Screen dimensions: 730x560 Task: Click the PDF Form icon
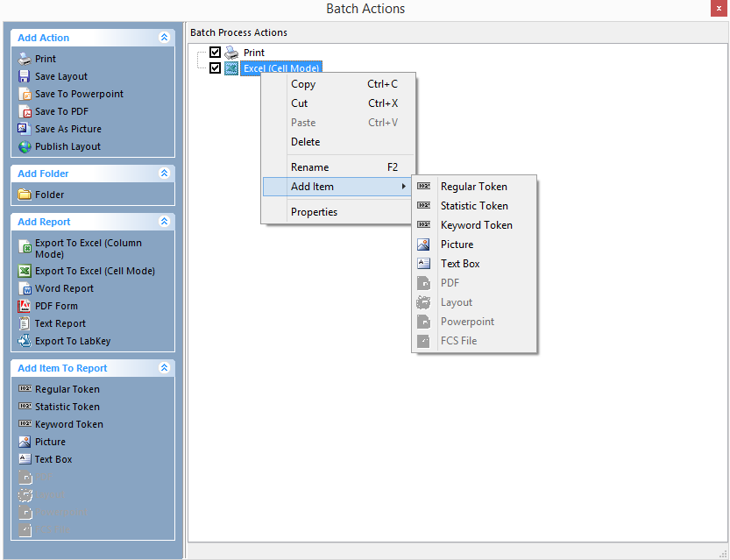[x=25, y=306]
